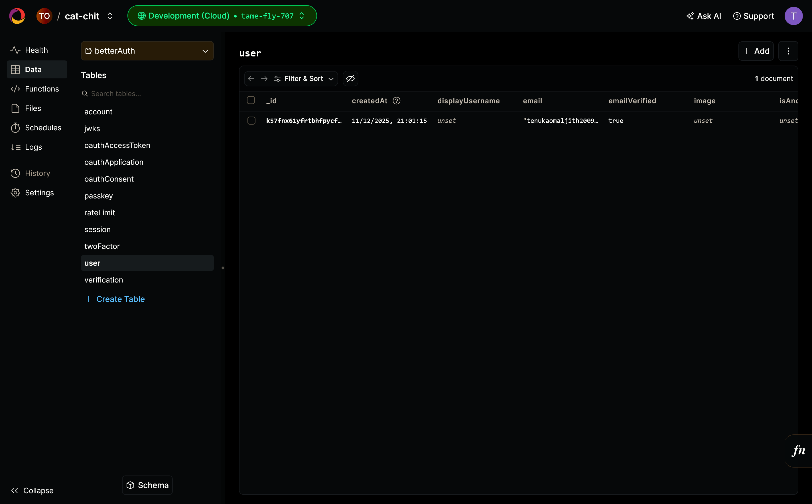Viewport: 812px width, 504px height.
Task: Expand the Filter & Sort dropdown
Action: point(303,79)
